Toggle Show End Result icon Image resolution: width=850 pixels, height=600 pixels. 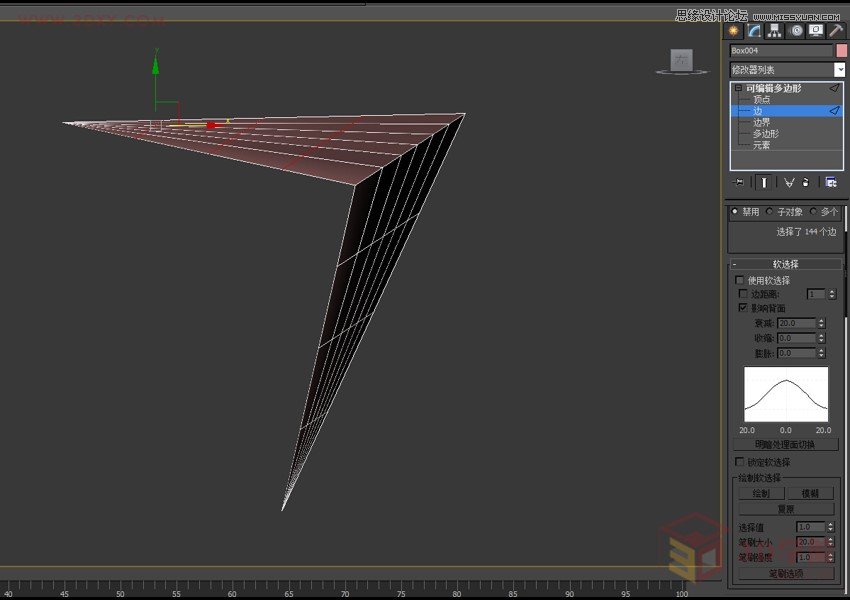coord(763,182)
